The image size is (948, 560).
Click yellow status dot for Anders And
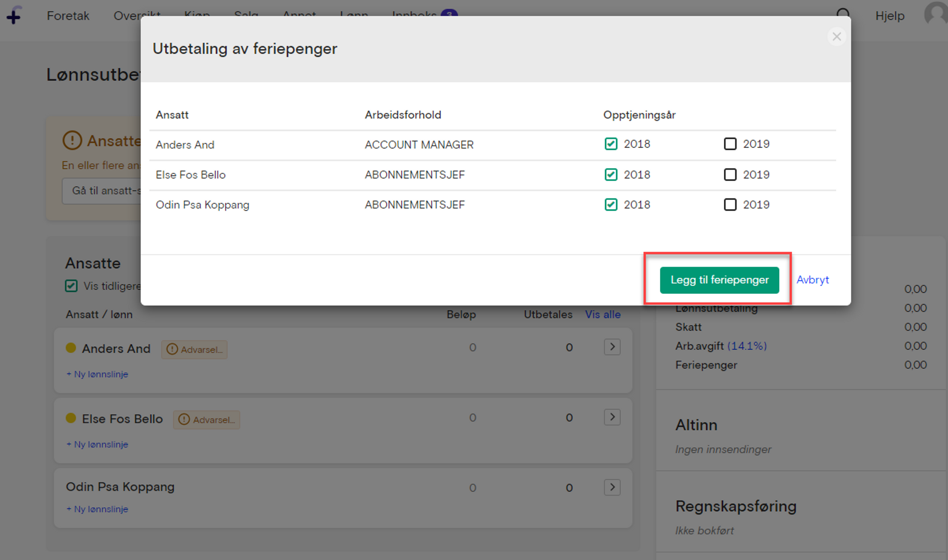tap(71, 348)
